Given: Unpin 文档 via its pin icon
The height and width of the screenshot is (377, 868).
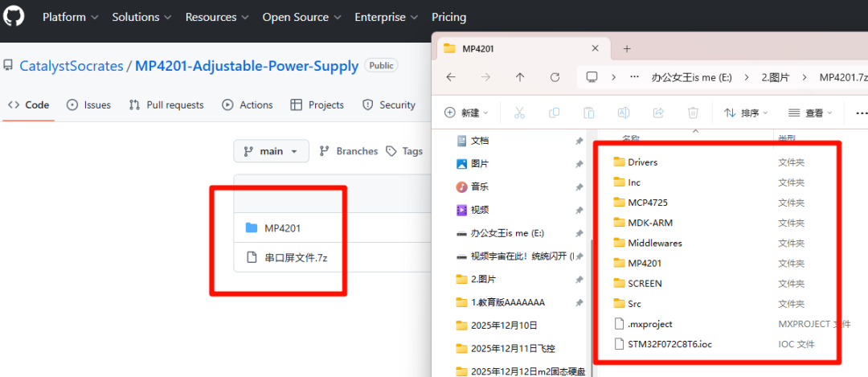Looking at the screenshot, I should point(579,141).
